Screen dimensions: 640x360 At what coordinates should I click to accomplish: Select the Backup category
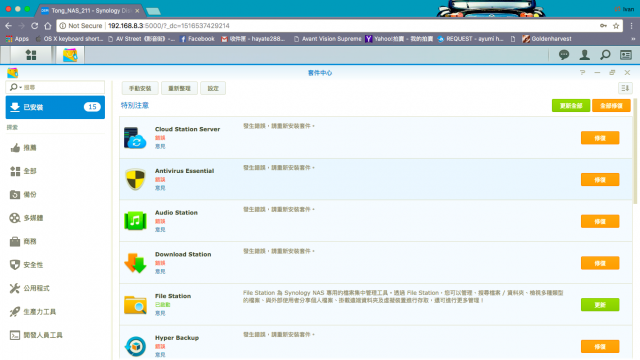pyautogui.click(x=55, y=195)
